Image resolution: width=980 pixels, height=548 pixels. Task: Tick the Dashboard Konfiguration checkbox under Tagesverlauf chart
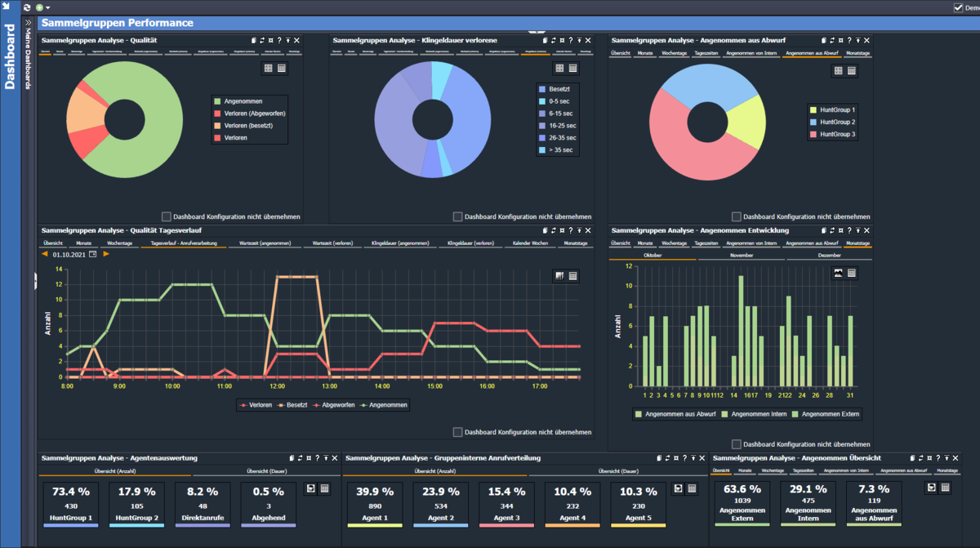(458, 432)
